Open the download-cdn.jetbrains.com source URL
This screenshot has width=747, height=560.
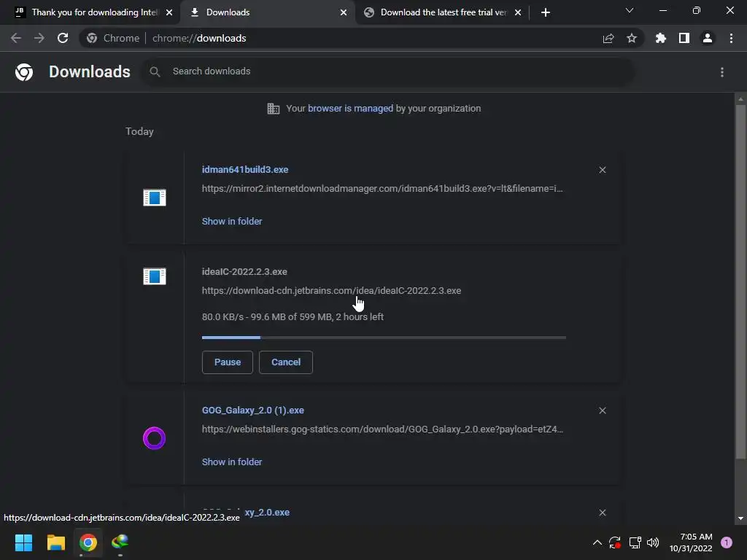click(332, 290)
